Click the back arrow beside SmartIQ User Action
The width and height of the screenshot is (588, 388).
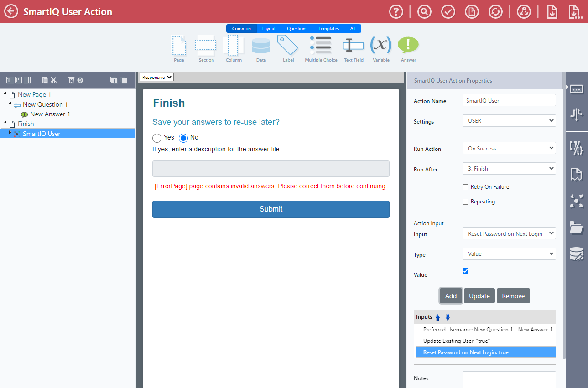pyautogui.click(x=11, y=11)
